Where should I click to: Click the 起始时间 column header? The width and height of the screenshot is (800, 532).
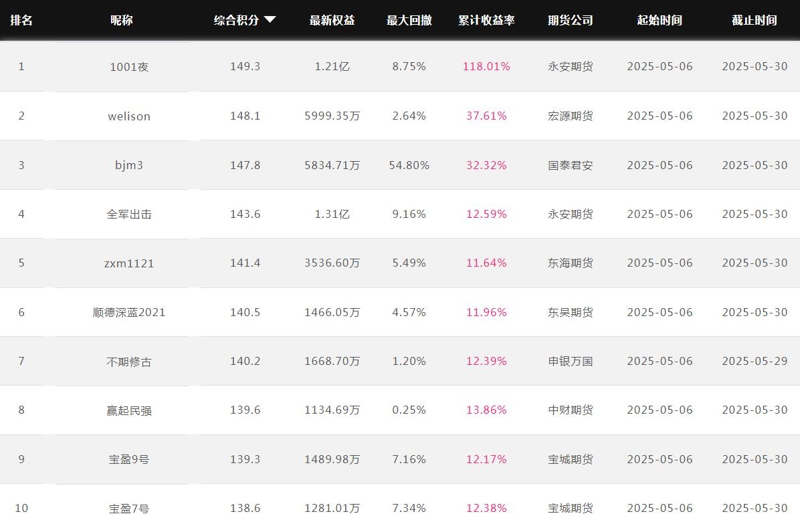coord(660,20)
